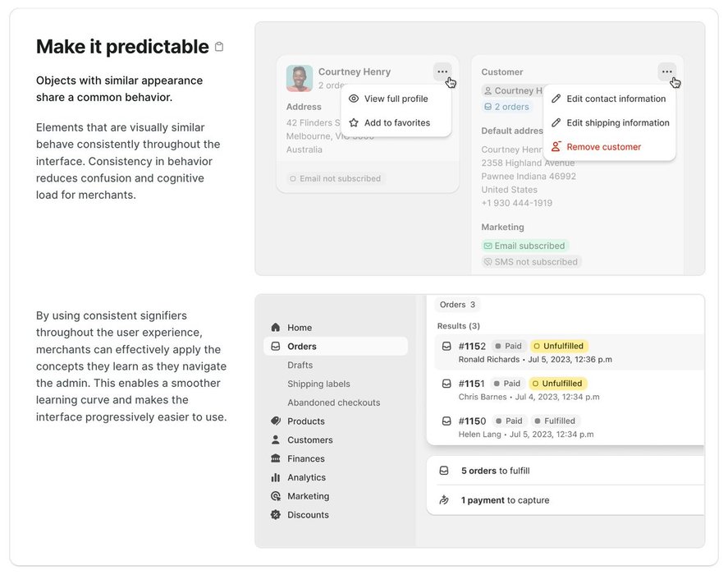The image size is (728, 575).
Task: Open Customer card three-dot menu
Action: click(x=666, y=71)
